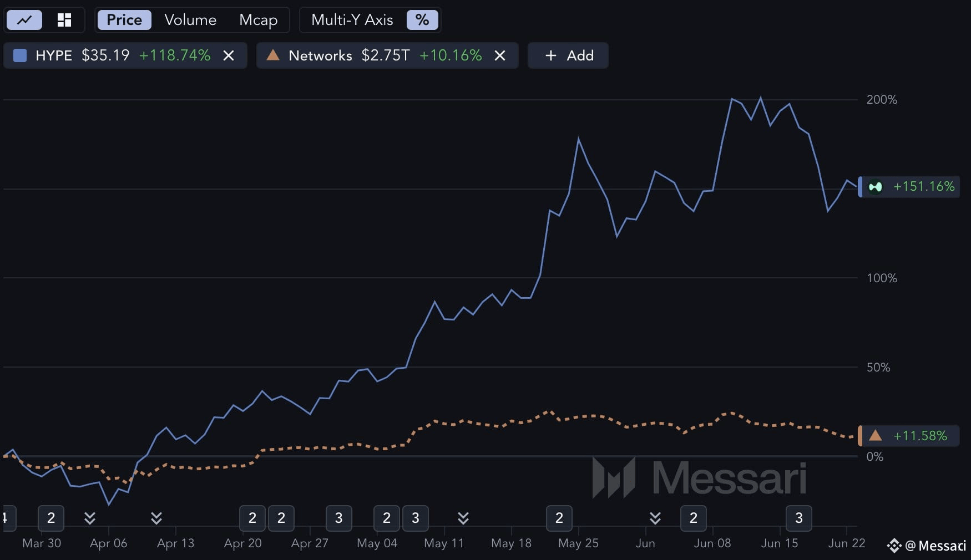
Task: Click the Apr 13 date label
Action: [176, 543]
